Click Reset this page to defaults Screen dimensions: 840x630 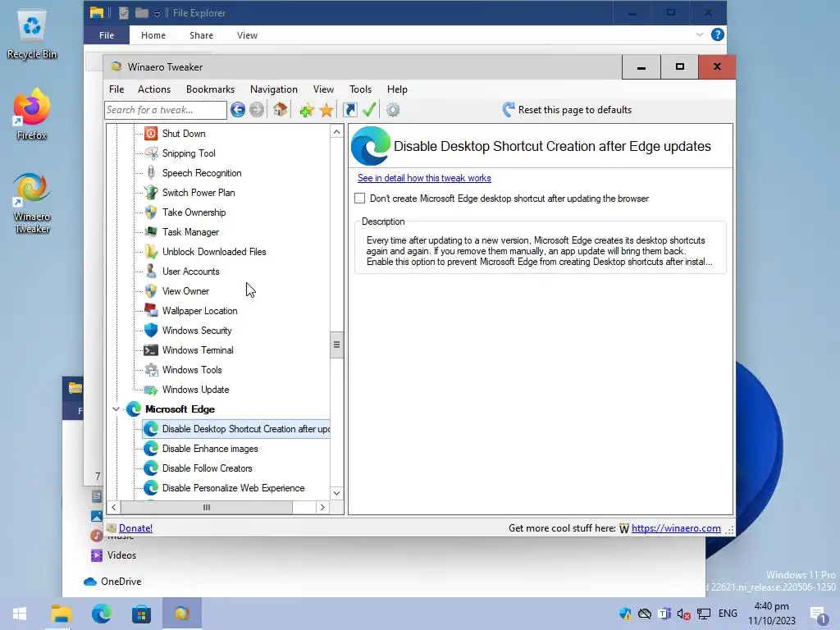tap(568, 110)
